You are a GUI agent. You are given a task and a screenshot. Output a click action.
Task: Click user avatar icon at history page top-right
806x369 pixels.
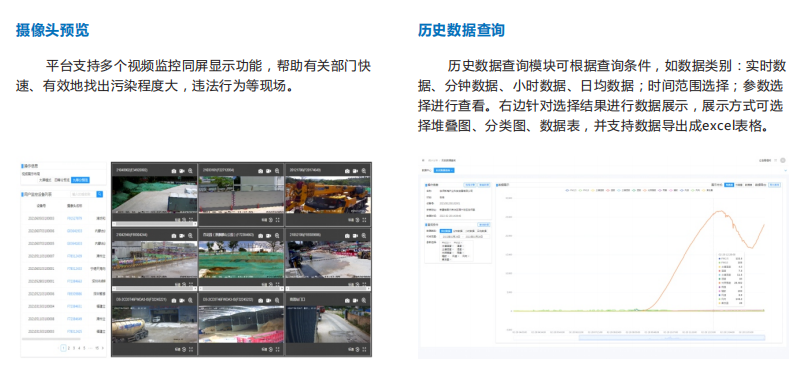[x=783, y=160]
